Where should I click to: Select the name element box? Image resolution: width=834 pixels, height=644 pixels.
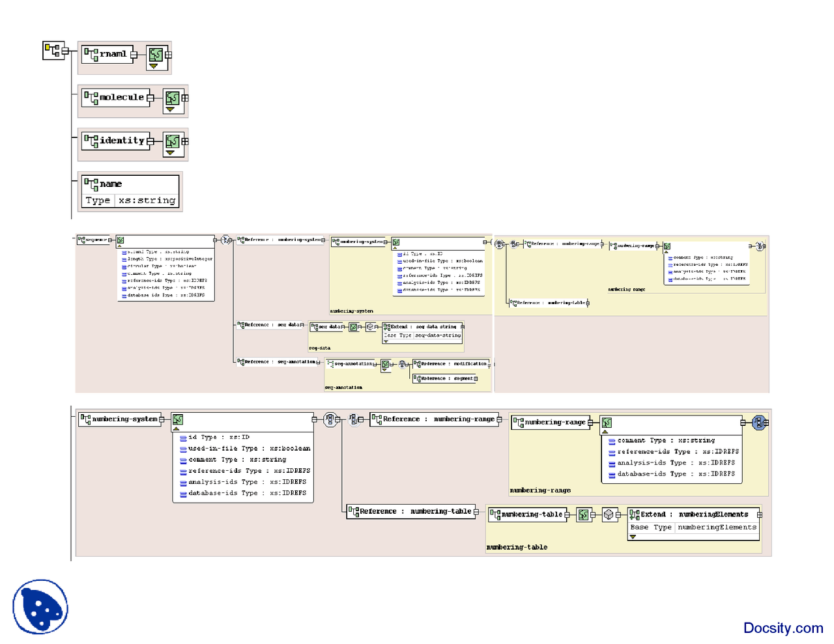[130, 191]
